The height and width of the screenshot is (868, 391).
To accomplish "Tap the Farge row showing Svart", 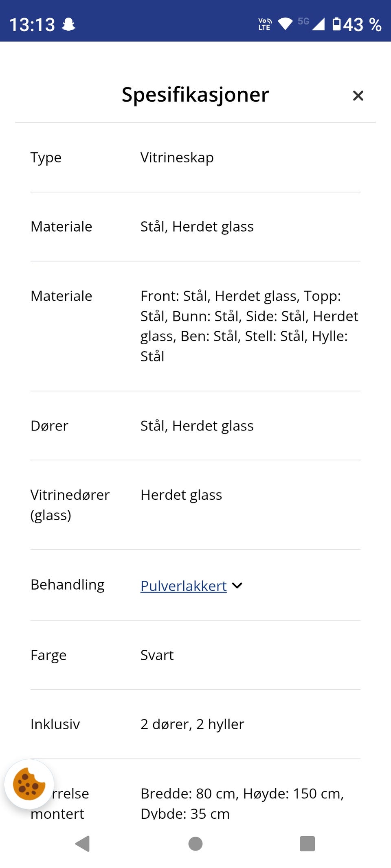I will coord(157,655).
